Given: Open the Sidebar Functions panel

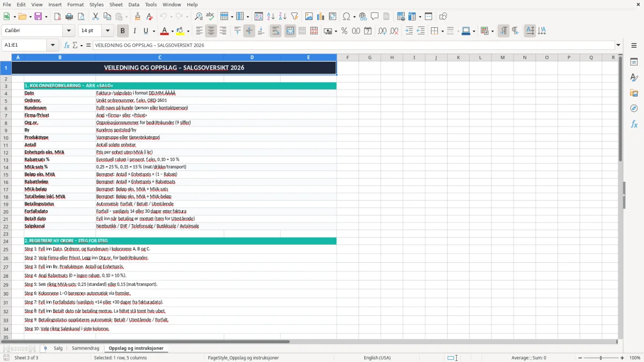Looking at the screenshot, I should pyautogui.click(x=634, y=124).
